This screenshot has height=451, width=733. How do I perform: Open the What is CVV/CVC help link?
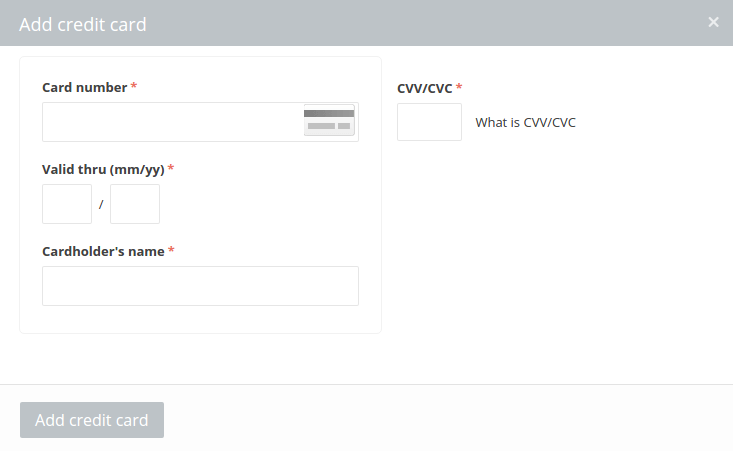525,122
